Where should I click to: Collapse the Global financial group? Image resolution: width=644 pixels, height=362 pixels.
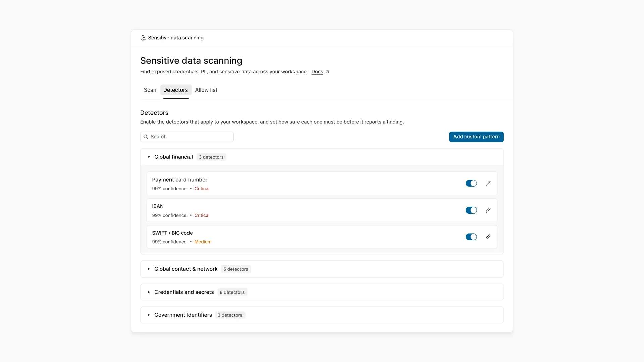tap(149, 157)
